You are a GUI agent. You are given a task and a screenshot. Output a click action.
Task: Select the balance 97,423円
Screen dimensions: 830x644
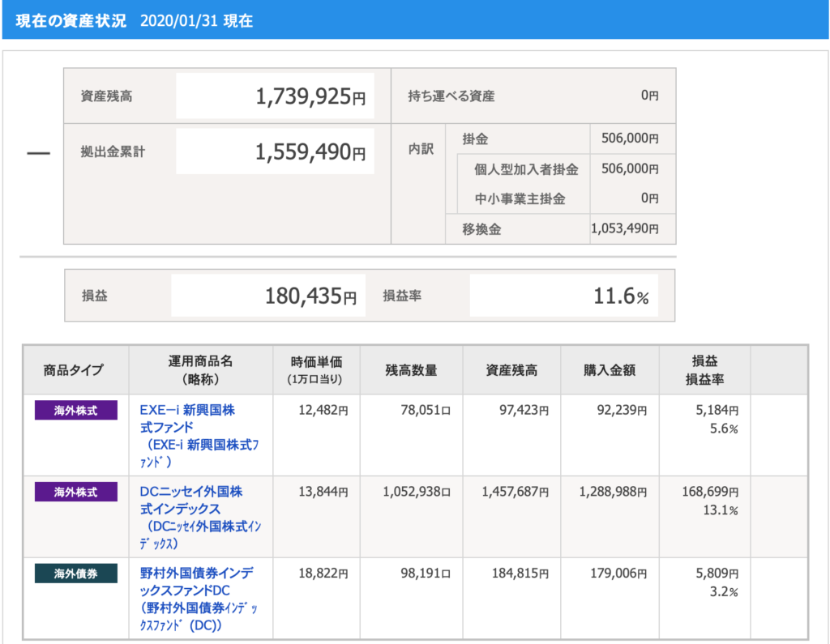tap(524, 410)
